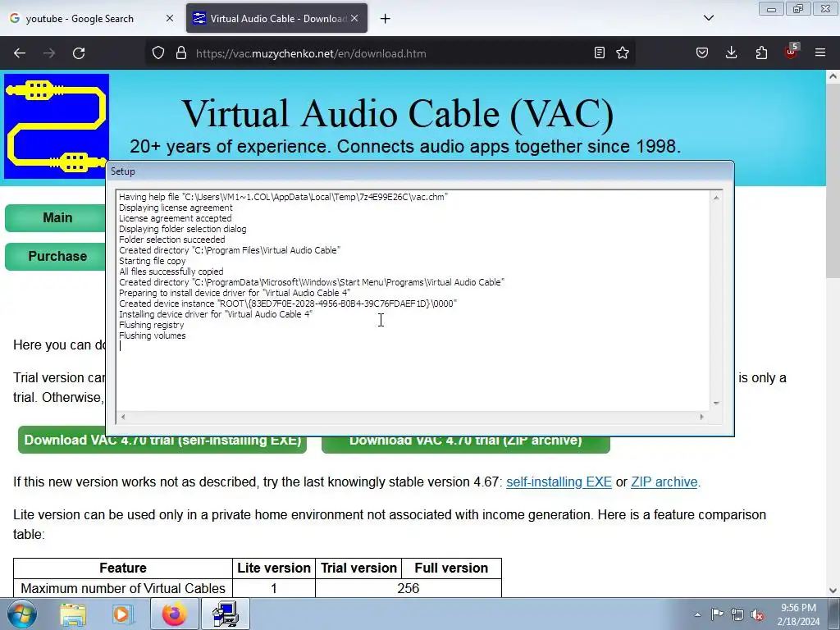
Task: Click the Setup log scroll left arrow
Action: pyautogui.click(x=123, y=417)
